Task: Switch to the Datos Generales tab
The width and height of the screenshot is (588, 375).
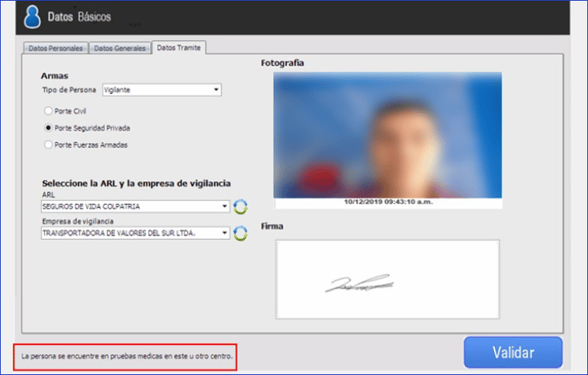Action: [x=120, y=48]
